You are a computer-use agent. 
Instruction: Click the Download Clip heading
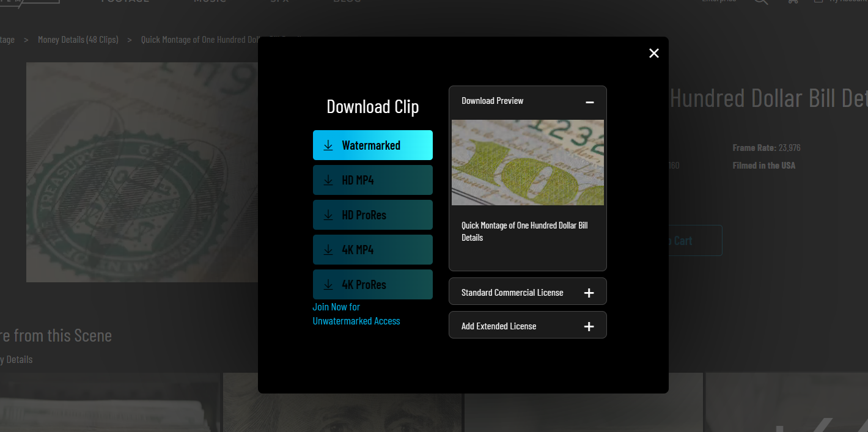373,106
